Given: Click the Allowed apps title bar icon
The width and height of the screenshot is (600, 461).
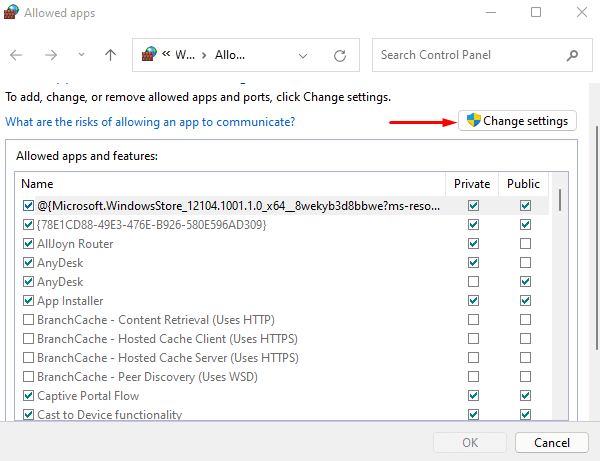Looking at the screenshot, I should (11, 12).
